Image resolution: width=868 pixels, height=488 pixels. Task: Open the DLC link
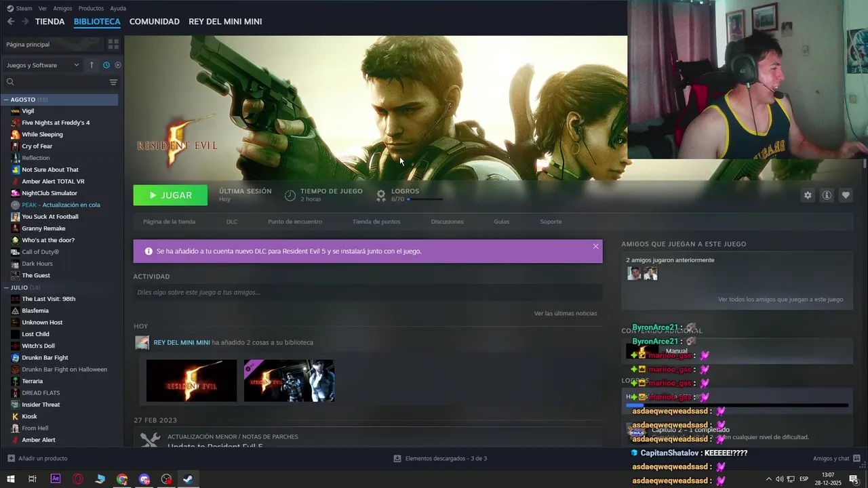pos(232,222)
